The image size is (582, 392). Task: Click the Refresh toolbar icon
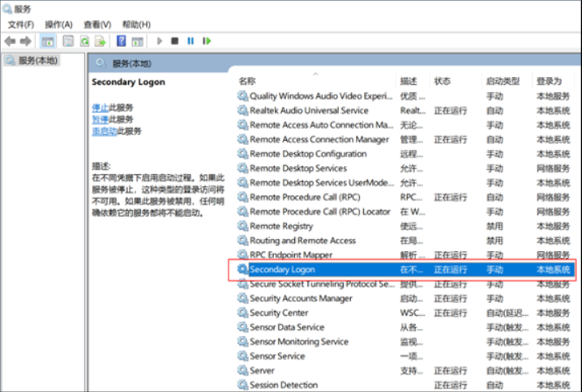coord(84,40)
